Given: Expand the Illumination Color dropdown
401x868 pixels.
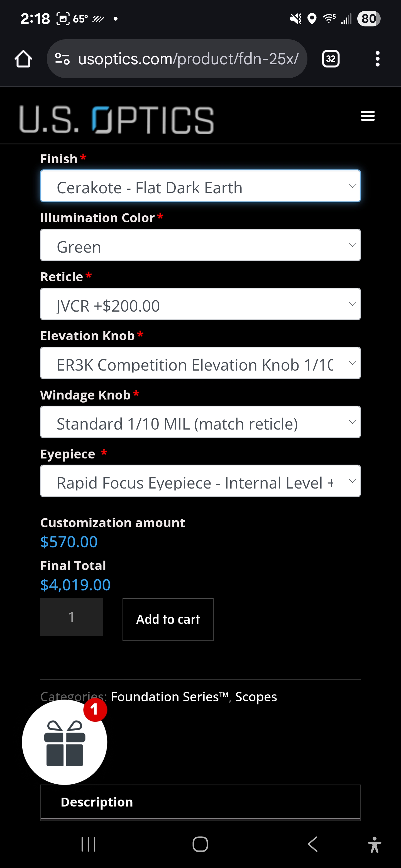Looking at the screenshot, I should (x=200, y=245).
